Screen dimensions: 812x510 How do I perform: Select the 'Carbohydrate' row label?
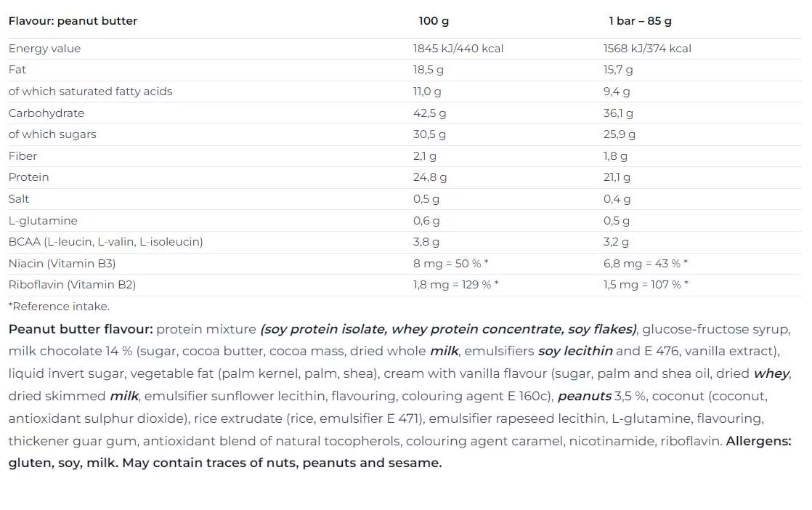[46, 113]
